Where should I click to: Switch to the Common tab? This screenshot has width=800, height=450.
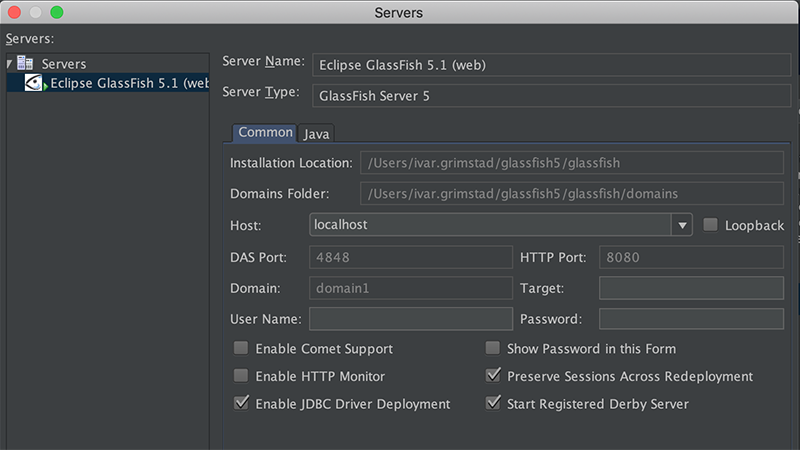(265, 133)
